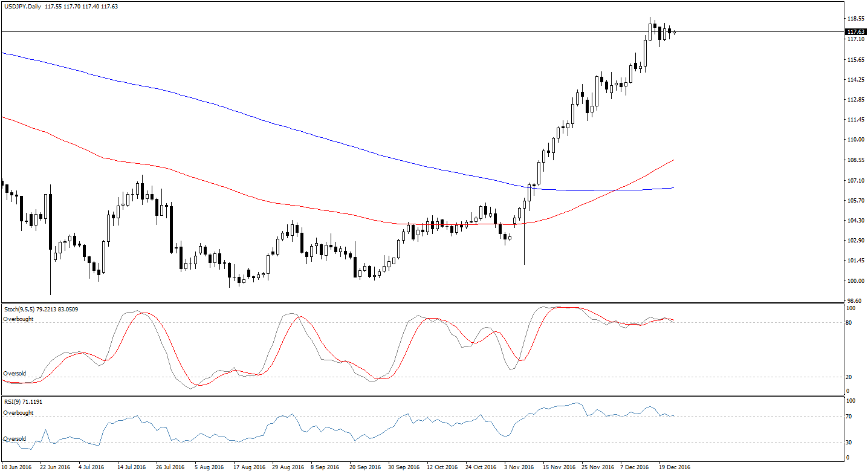Click the 114.25 price level label
The width and height of the screenshot is (868, 474).
click(x=855, y=80)
